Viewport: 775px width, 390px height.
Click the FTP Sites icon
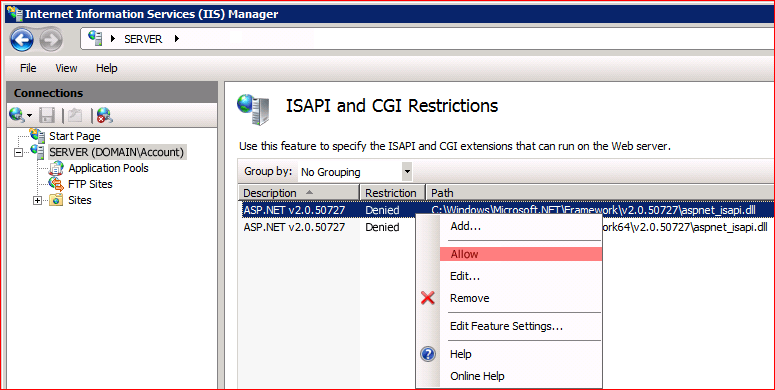(x=56, y=184)
